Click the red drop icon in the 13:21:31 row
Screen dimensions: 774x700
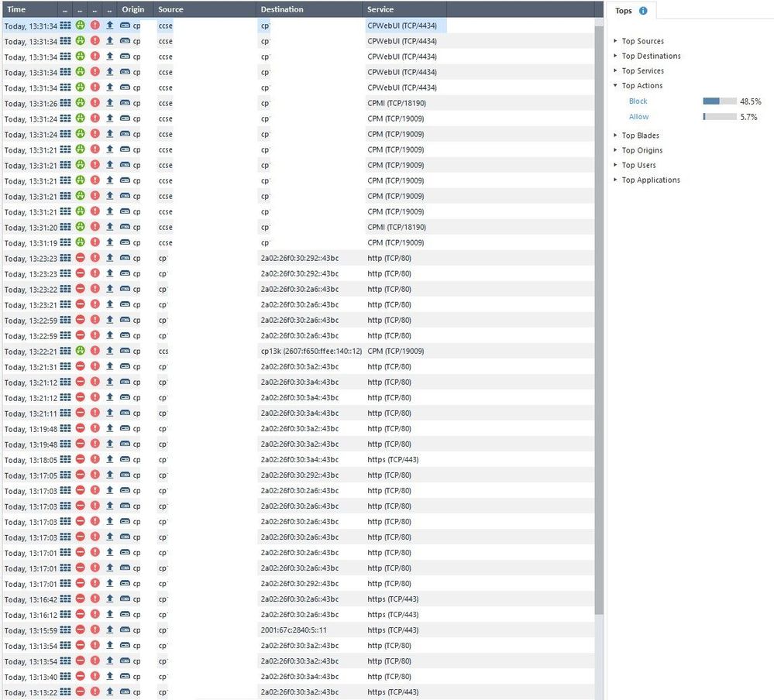click(x=80, y=366)
